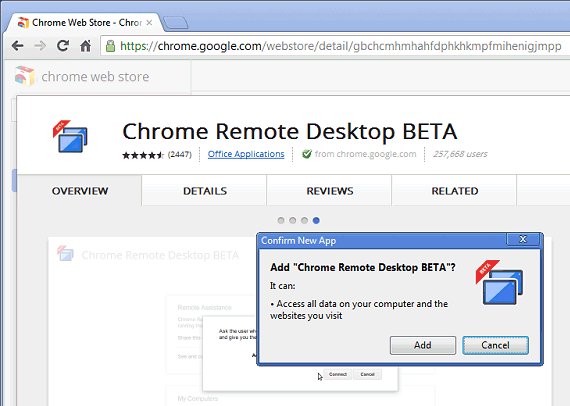Screen dimensions: 570x406
Task: Click the green verified checkmark icon
Action: point(307,154)
